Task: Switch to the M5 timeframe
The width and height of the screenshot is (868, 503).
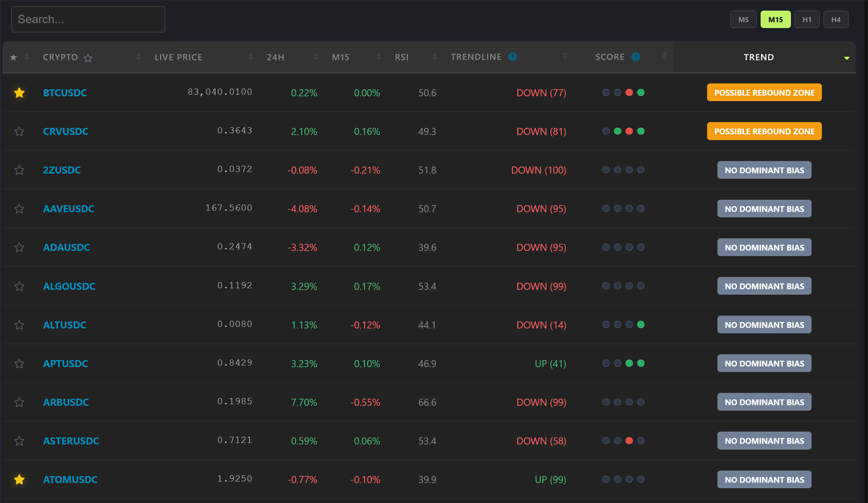Action: 743,20
